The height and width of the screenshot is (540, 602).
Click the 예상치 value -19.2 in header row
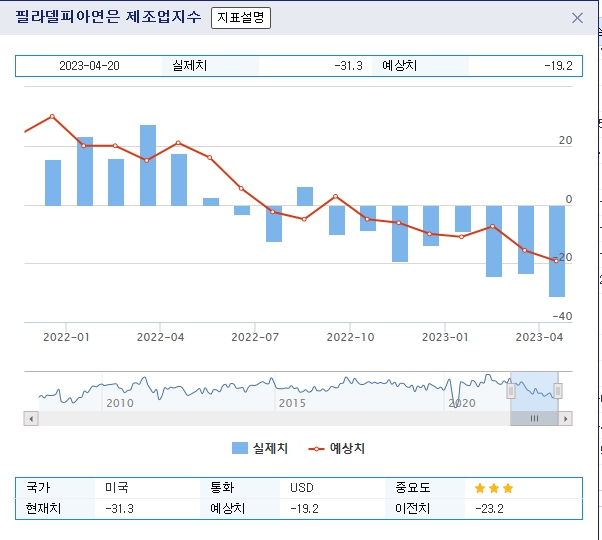pyautogui.click(x=558, y=66)
